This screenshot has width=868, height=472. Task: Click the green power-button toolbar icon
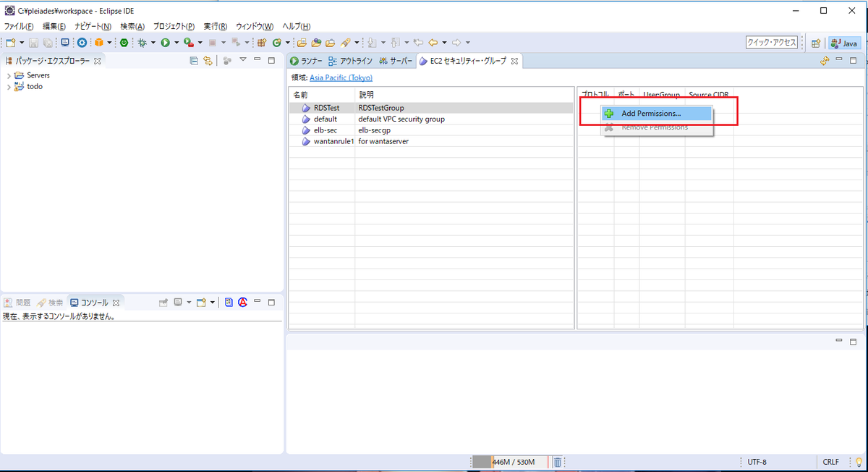124,43
